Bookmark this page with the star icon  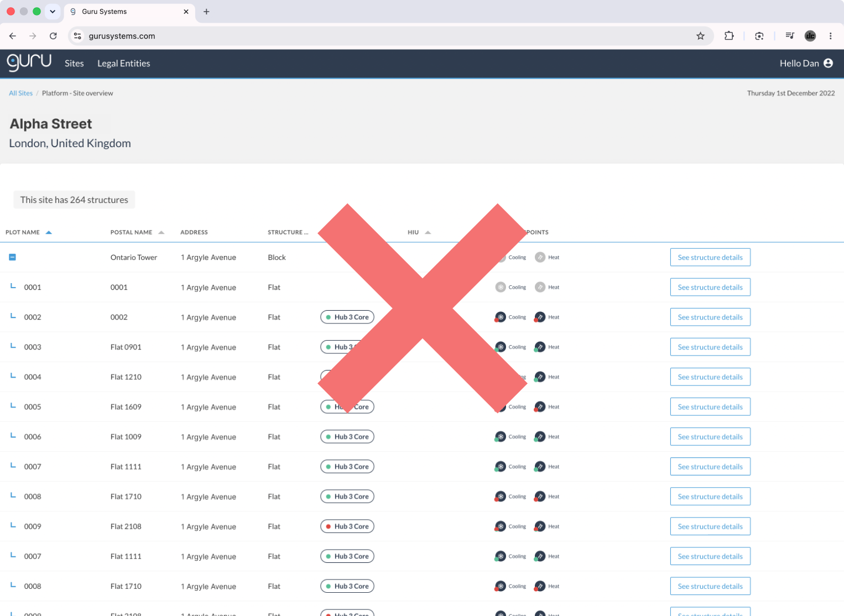tap(700, 36)
